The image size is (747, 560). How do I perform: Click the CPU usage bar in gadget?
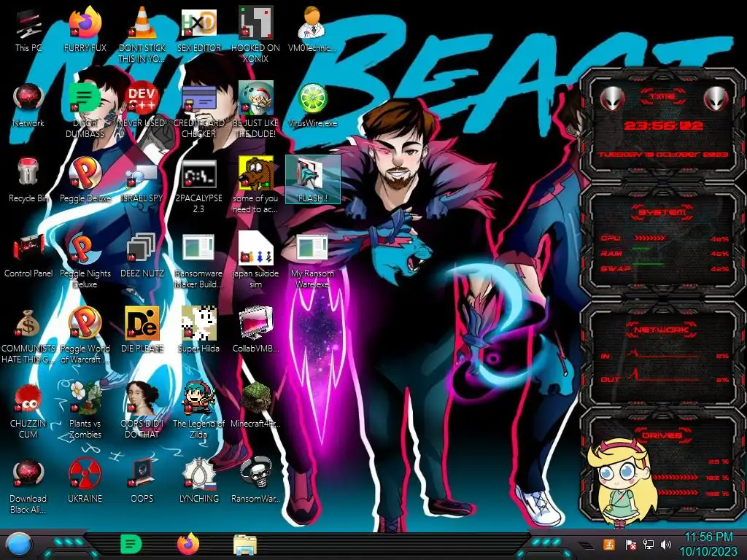pos(650,238)
